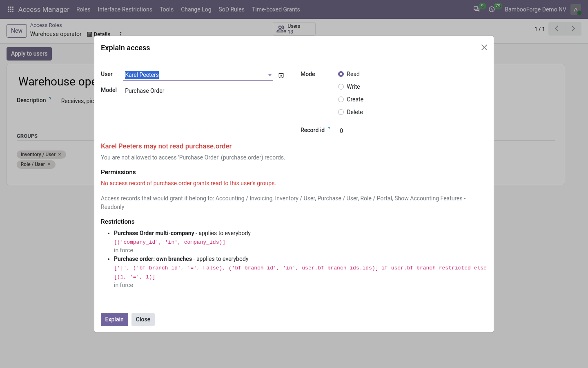Open the activities clock icon
Image resolution: width=588 pixels, height=368 pixels.
(x=492, y=9)
